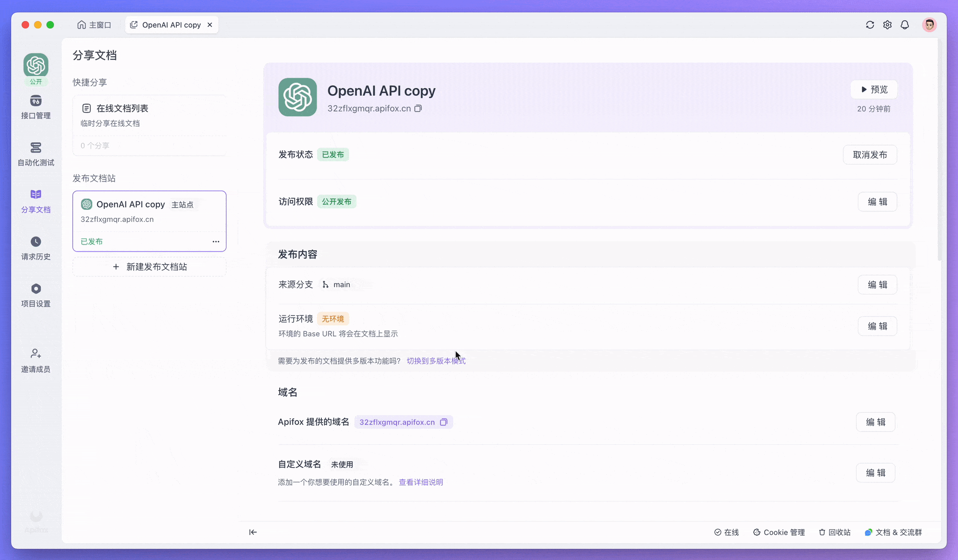This screenshot has width=958, height=560.
Task: Click 切换到多版本模式 link
Action: coord(436,361)
